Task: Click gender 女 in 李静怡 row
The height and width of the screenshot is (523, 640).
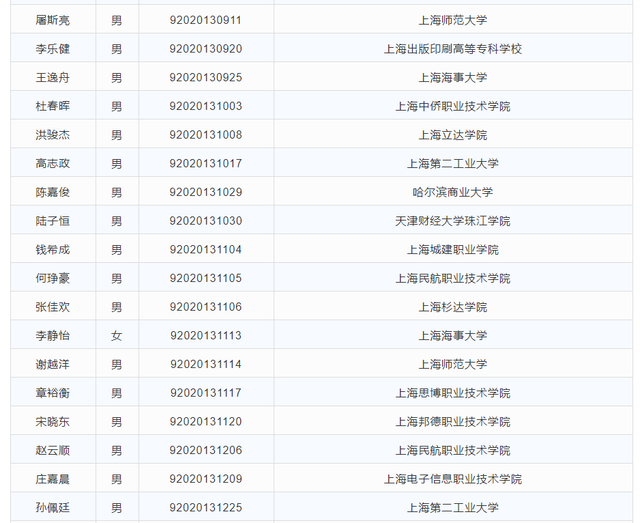Action: tap(117, 336)
